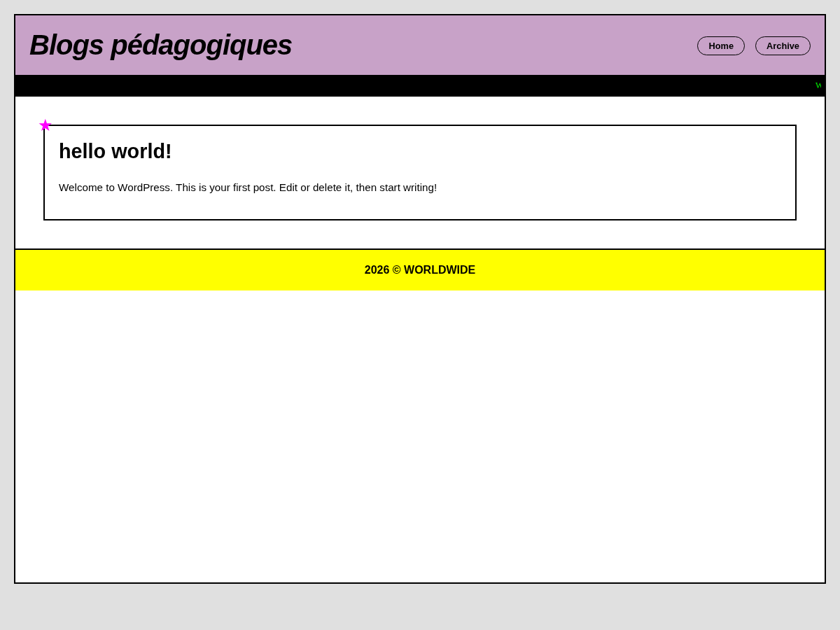Click the Blogs pédagogiques site title
The image size is (840, 630).
pyautogui.click(x=160, y=45)
